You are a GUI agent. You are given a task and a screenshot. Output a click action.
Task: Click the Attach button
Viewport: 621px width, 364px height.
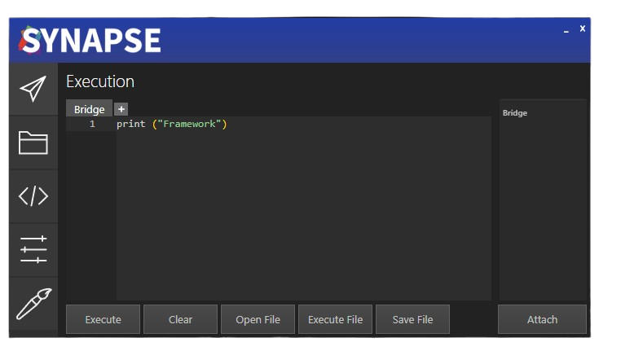click(x=542, y=319)
